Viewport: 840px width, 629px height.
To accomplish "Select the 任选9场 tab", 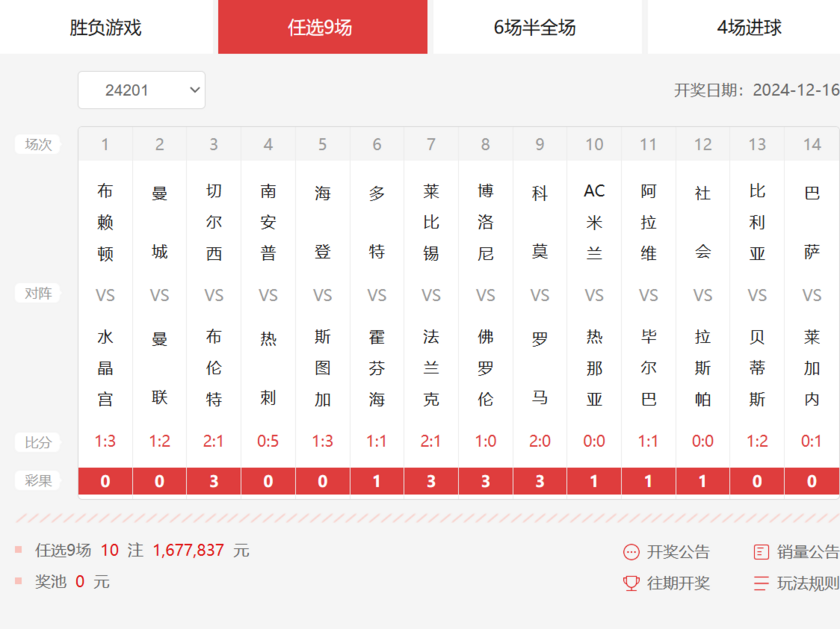I will click(321, 27).
